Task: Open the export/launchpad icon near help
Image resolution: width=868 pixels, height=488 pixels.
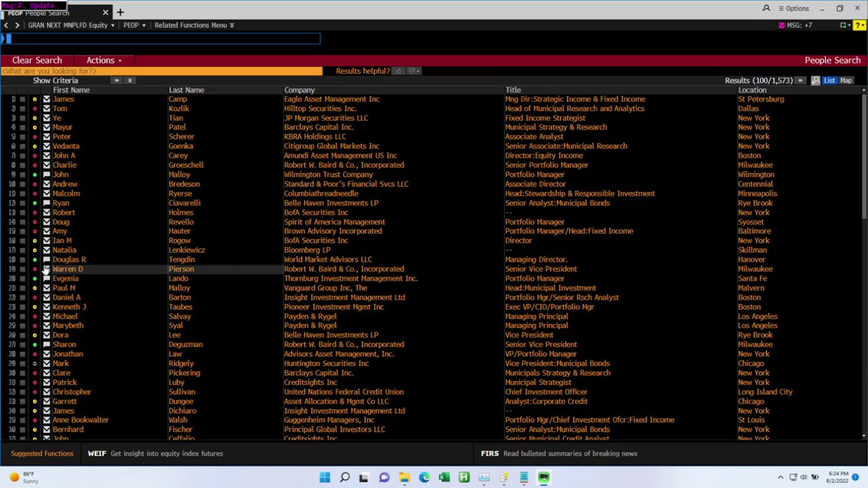Action: coord(844,25)
